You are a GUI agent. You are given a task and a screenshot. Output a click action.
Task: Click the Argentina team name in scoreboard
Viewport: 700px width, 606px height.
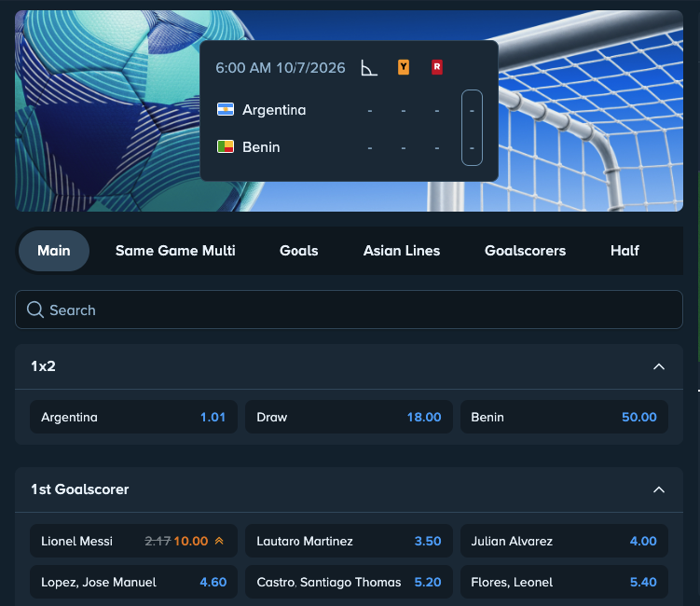click(274, 110)
